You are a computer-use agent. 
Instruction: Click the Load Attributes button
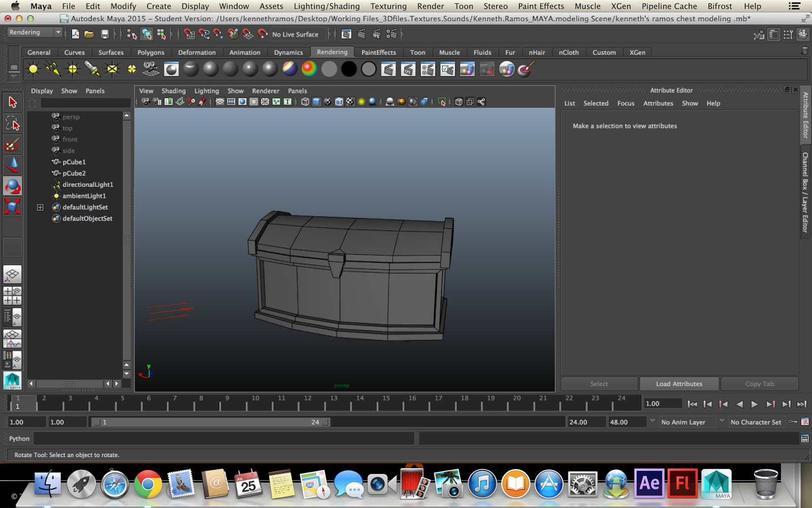pos(679,384)
